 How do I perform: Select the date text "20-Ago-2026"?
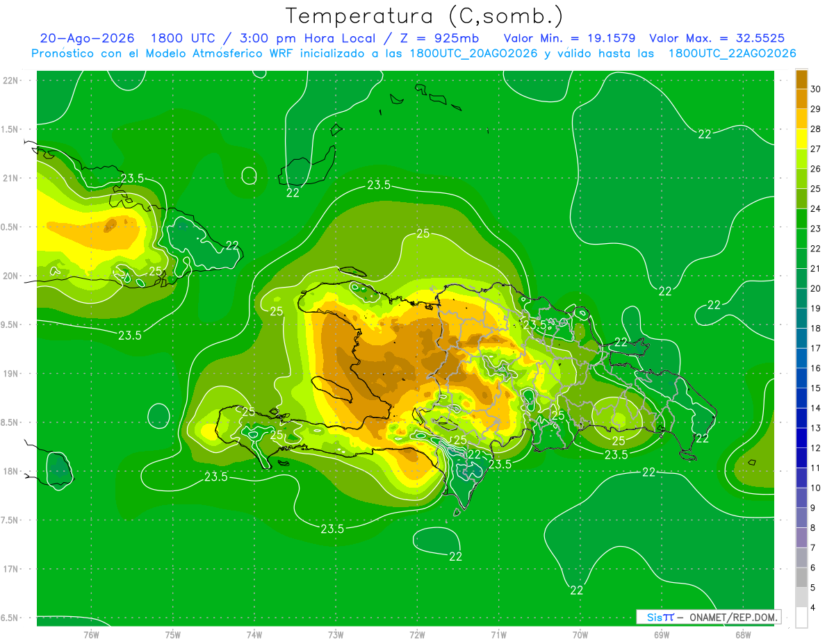(x=88, y=38)
